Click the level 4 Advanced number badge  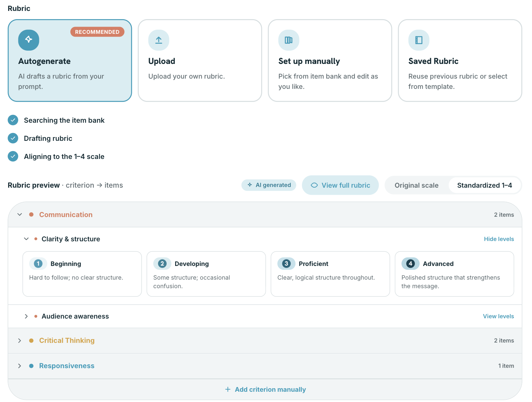tap(410, 264)
